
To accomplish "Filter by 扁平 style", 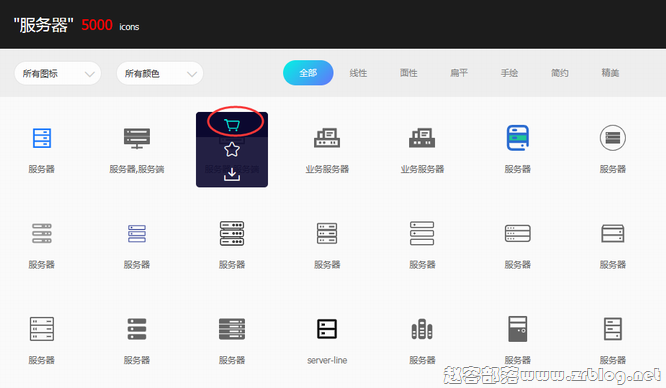I will pyautogui.click(x=459, y=73).
